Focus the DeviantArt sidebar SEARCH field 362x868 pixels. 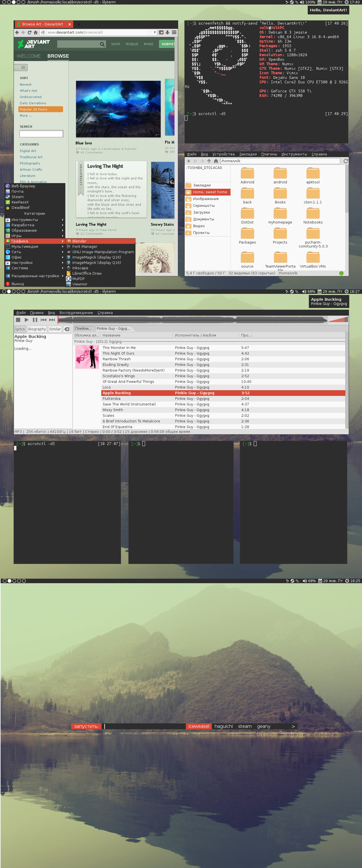41,134
